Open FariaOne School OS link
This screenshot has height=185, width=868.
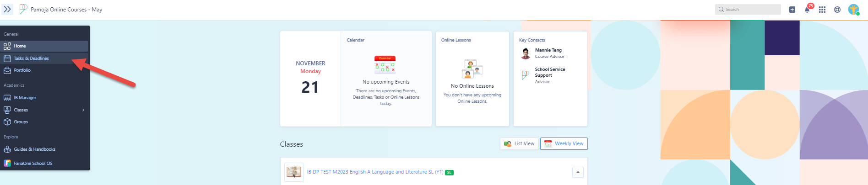(44, 163)
